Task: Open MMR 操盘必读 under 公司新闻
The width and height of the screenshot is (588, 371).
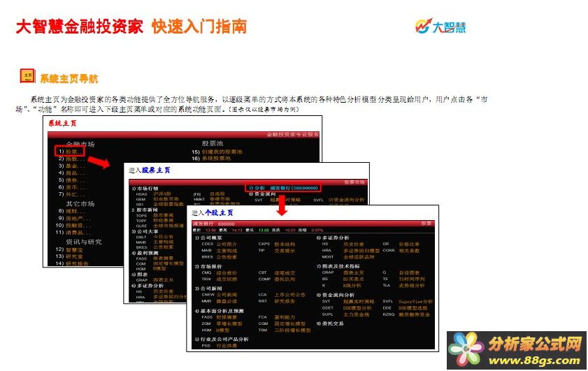Action: point(219,301)
